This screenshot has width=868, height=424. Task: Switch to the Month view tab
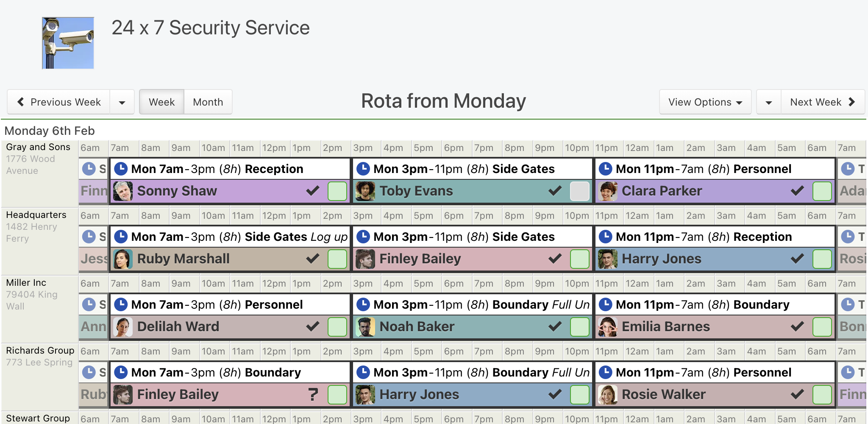(208, 102)
